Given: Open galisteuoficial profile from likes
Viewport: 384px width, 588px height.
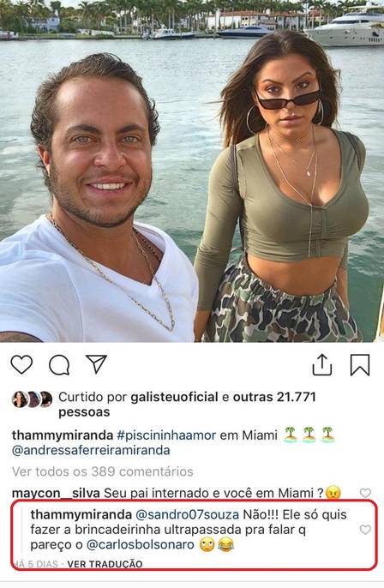Looking at the screenshot, I should (174, 397).
